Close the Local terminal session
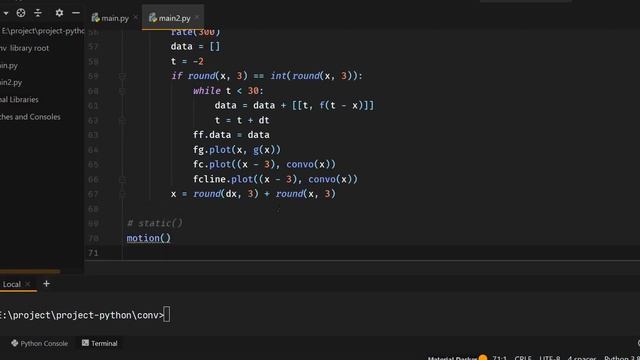This screenshot has height=360, width=640. [28, 284]
